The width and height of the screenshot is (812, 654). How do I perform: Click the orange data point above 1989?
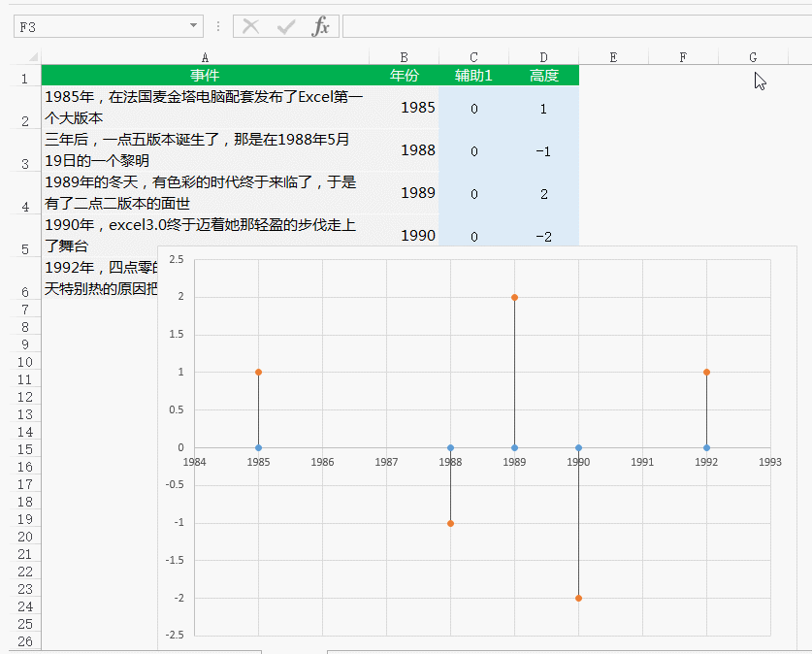pos(514,297)
